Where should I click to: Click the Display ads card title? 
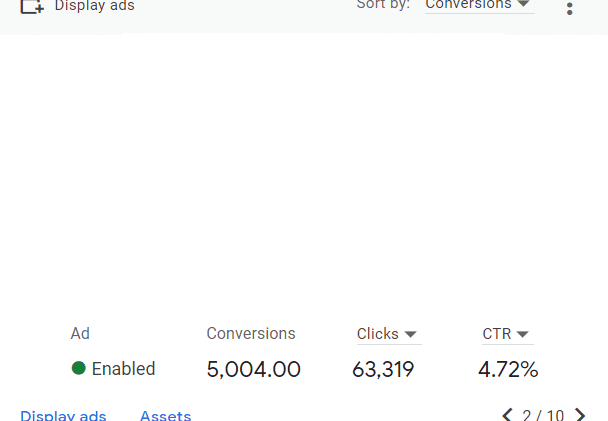(x=95, y=6)
